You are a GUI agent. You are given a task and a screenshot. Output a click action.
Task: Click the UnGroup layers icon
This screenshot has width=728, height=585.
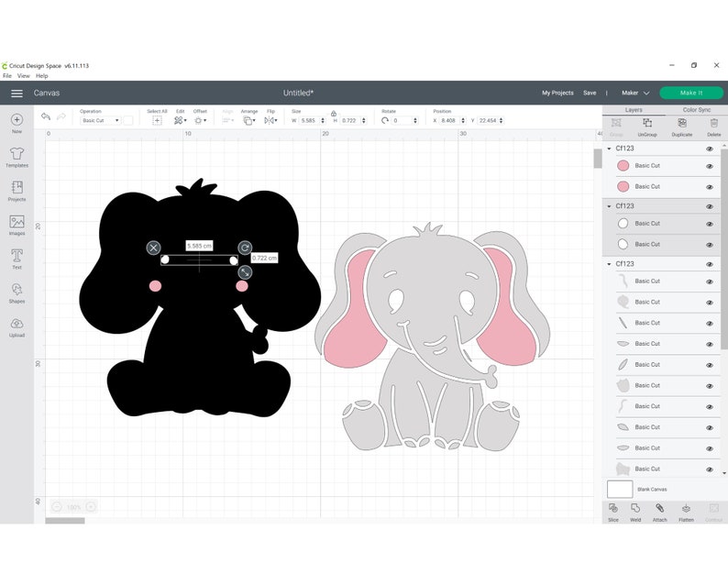[x=647, y=123]
